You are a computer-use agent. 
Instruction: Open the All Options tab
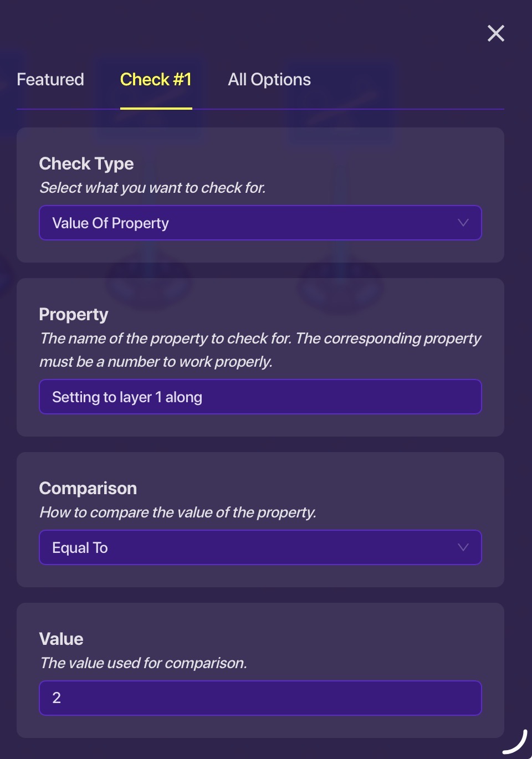269,80
